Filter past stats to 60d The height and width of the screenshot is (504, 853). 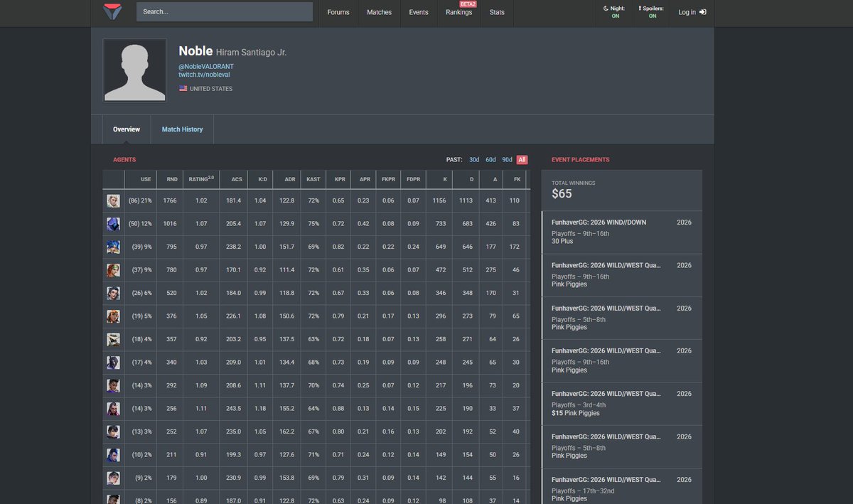point(490,160)
